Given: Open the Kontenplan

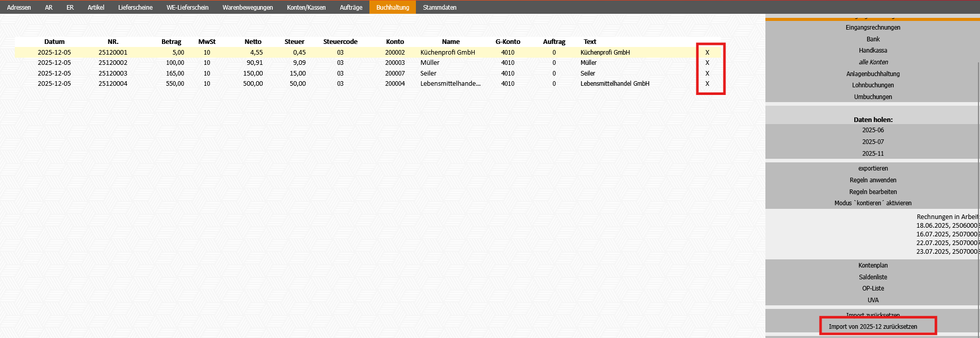Looking at the screenshot, I should pos(873,265).
